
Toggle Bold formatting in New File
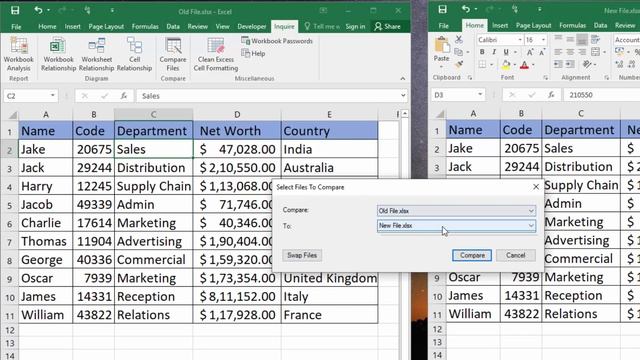pos(482,52)
